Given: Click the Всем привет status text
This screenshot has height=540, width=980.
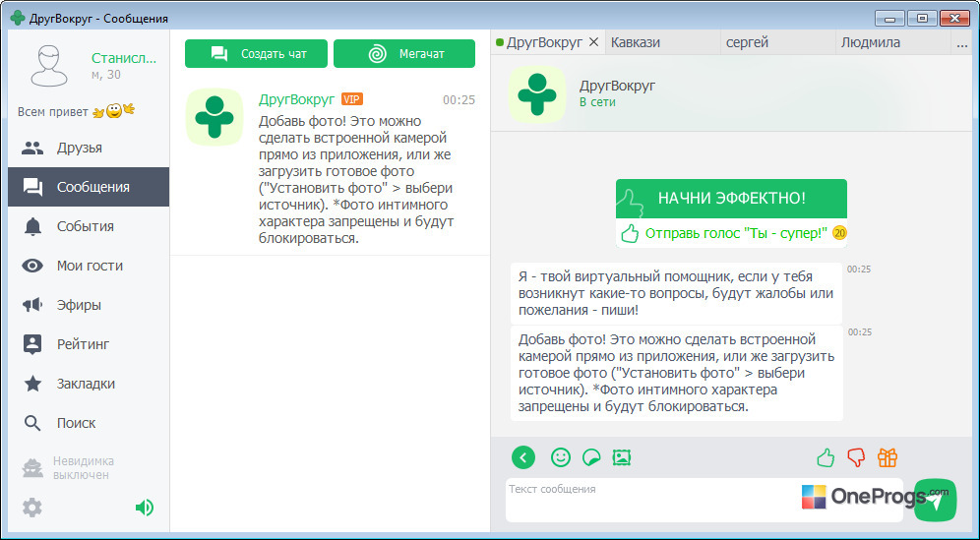Looking at the screenshot, I should click(x=52, y=112).
